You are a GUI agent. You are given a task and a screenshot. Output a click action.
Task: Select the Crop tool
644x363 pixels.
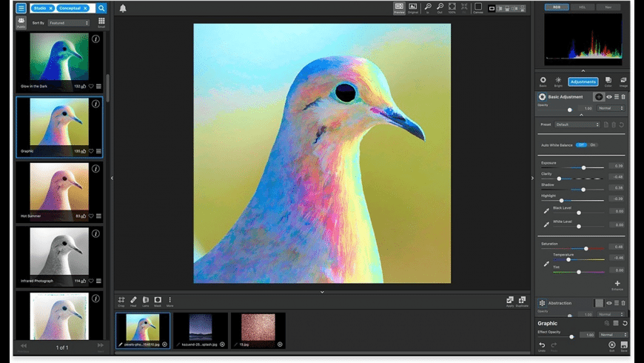tap(121, 302)
